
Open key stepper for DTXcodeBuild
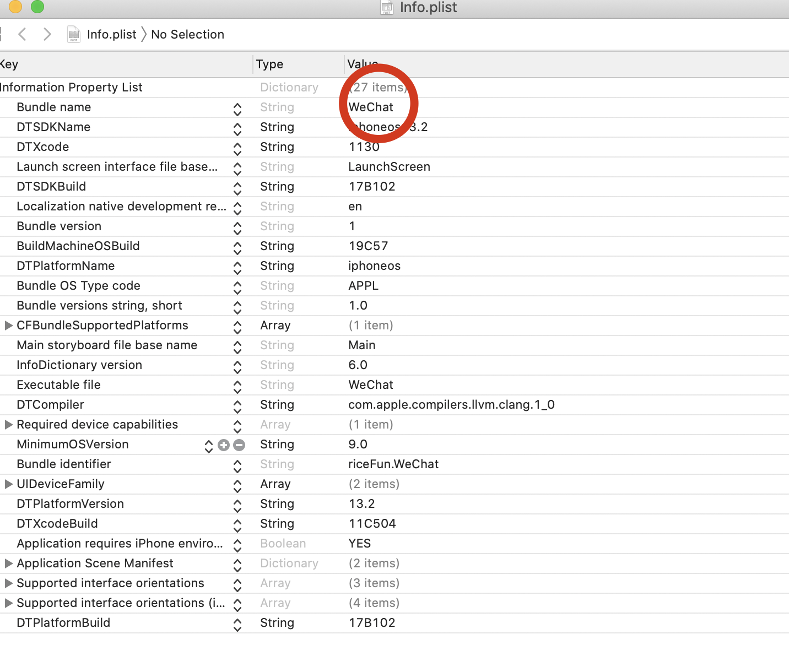click(237, 526)
